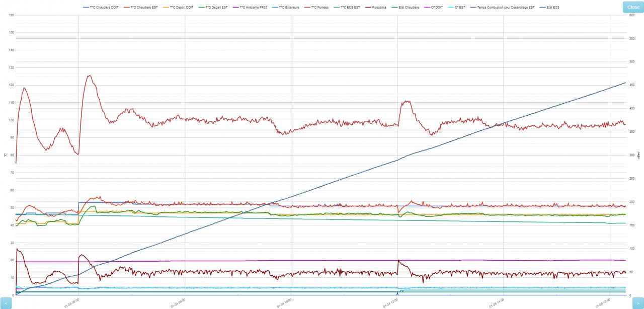Hide the Puissance series via legend
644x309 pixels.
point(377,8)
